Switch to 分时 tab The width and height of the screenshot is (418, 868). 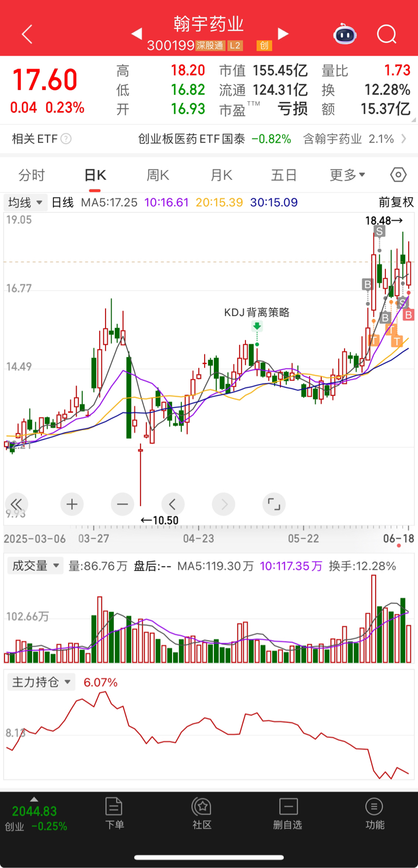click(x=32, y=175)
